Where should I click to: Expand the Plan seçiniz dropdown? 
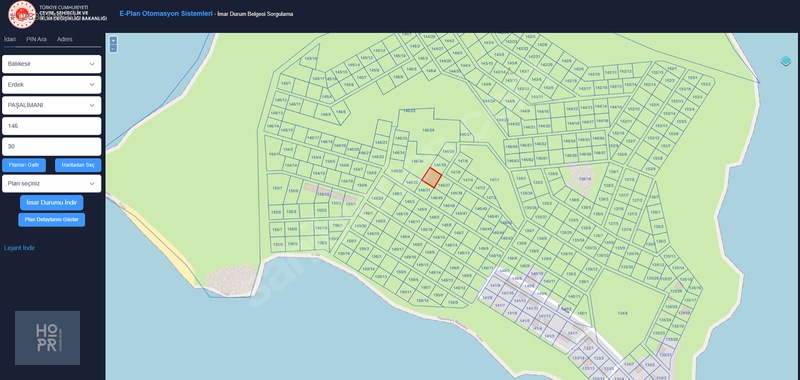click(x=52, y=184)
